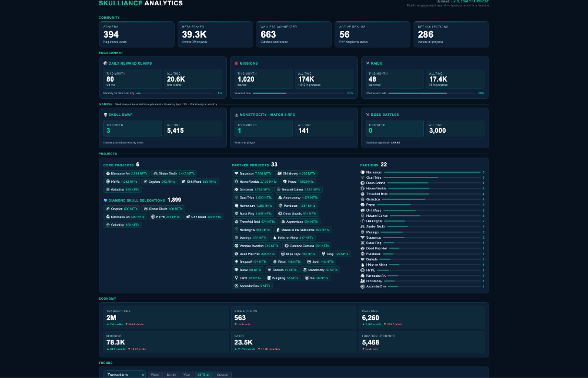588x378 pixels.
Task: Click the Store Claims 563 economy card
Action: pyautogui.click(x=293, y=317)
